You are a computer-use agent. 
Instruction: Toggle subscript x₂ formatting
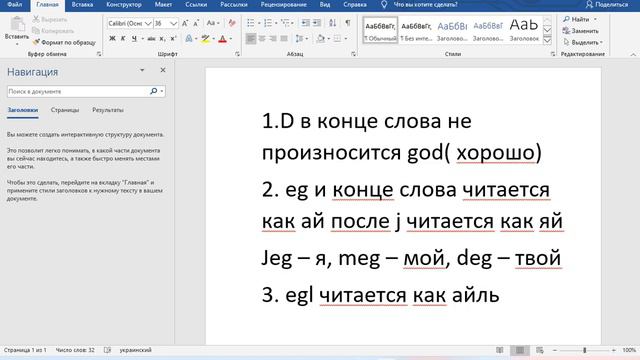[x=162, y=39]
